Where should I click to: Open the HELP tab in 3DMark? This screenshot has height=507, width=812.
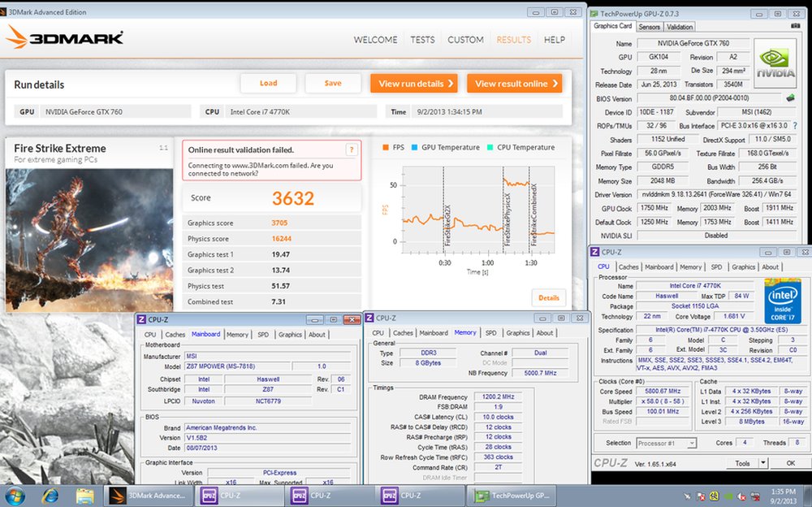[554, 40]
